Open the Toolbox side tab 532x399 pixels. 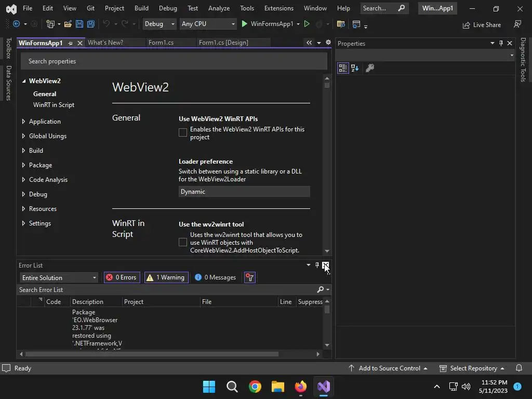9,48
